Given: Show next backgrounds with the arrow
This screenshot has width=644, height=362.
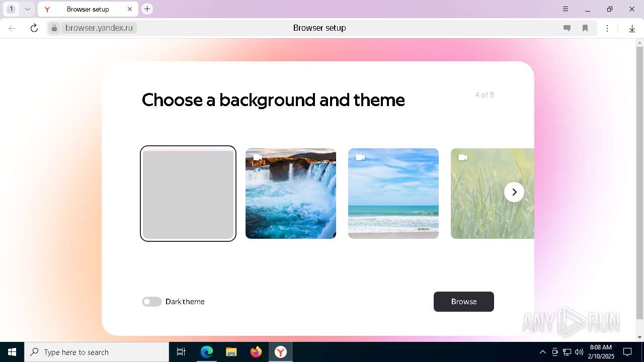Looking at the screenshot, I should (x=514, y=192).
